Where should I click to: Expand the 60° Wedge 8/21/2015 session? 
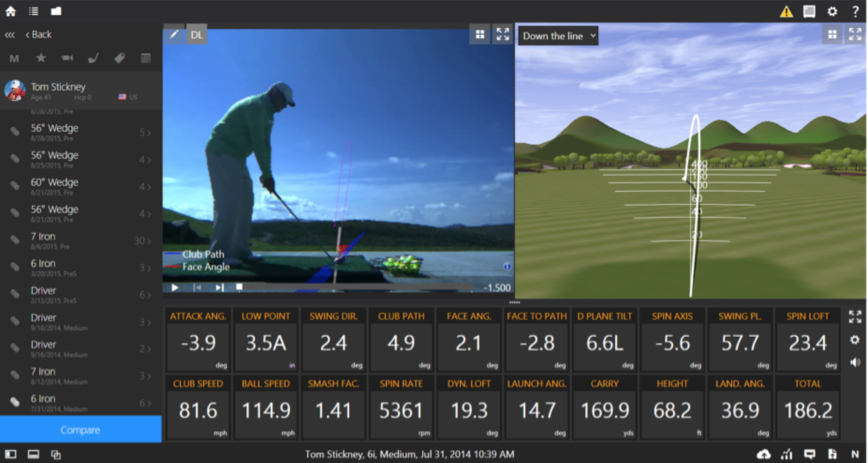(x=81, y=187)
